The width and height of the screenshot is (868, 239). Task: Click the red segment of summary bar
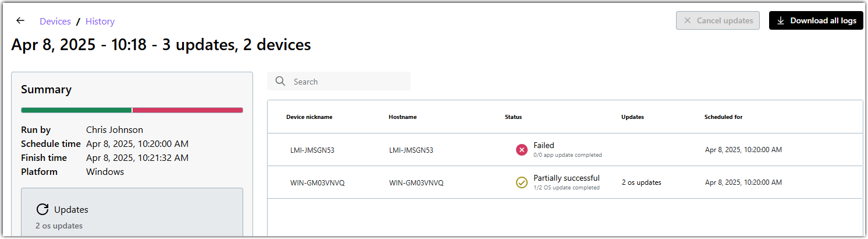click(187, 110)
